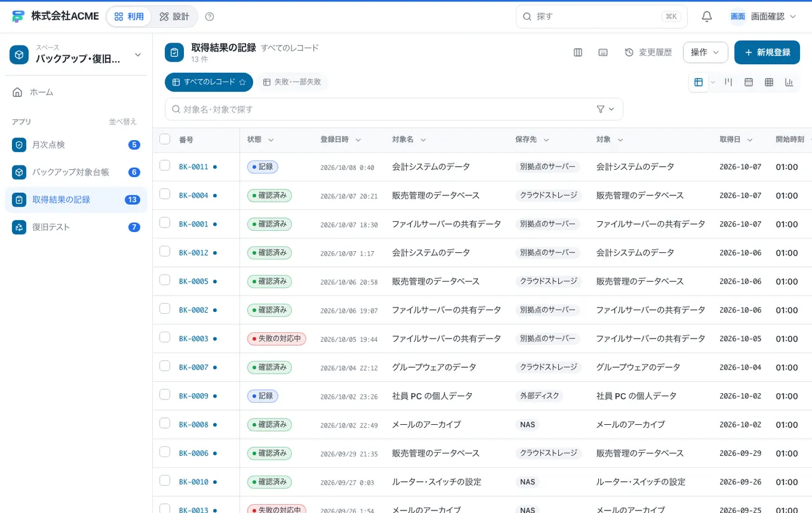Select the すべてのレコード view tab
The height and width of the screenshot is (513, 812).
[209, 82]
